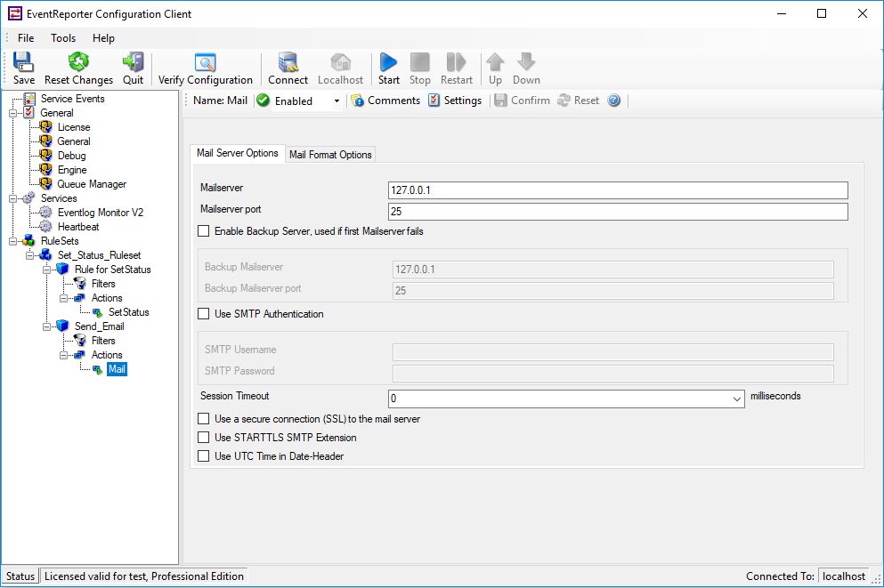Move item Up with arrow icon
Screen dimensions: 884x588
point(495,68)
